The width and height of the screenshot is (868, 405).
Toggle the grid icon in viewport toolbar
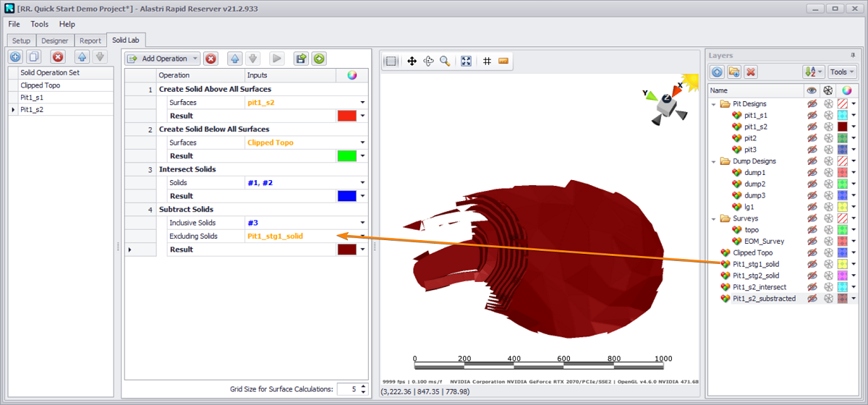point(488,61)
